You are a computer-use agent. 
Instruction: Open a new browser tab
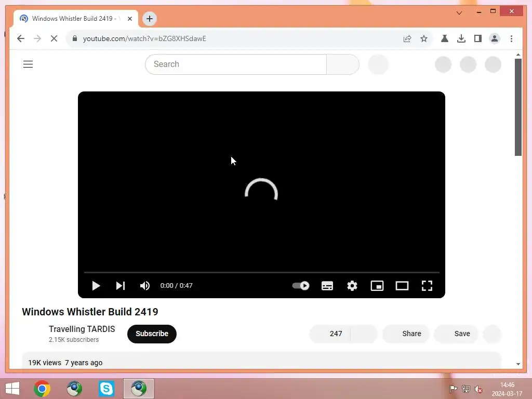click(x=150, y=19)
